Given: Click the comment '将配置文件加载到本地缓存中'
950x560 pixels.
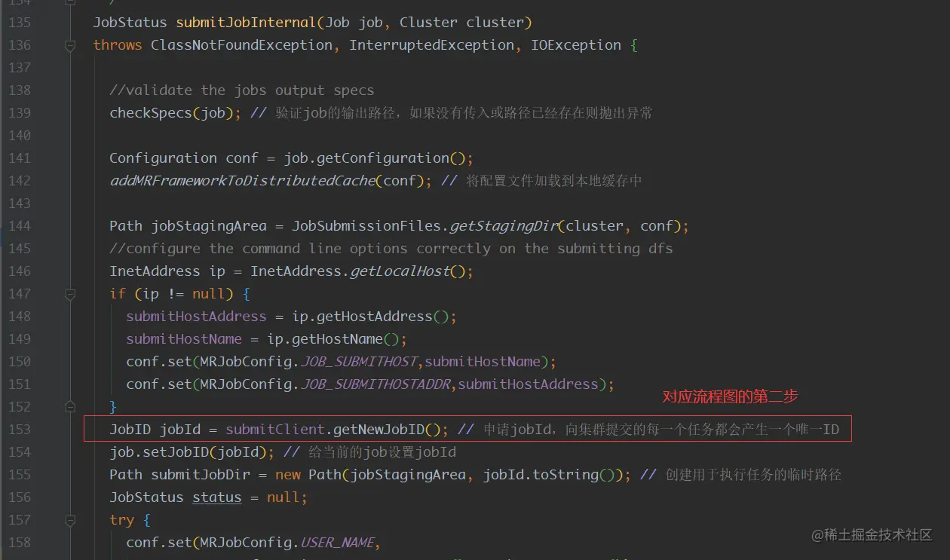Looking at the screenshot, I should point(554,181).
